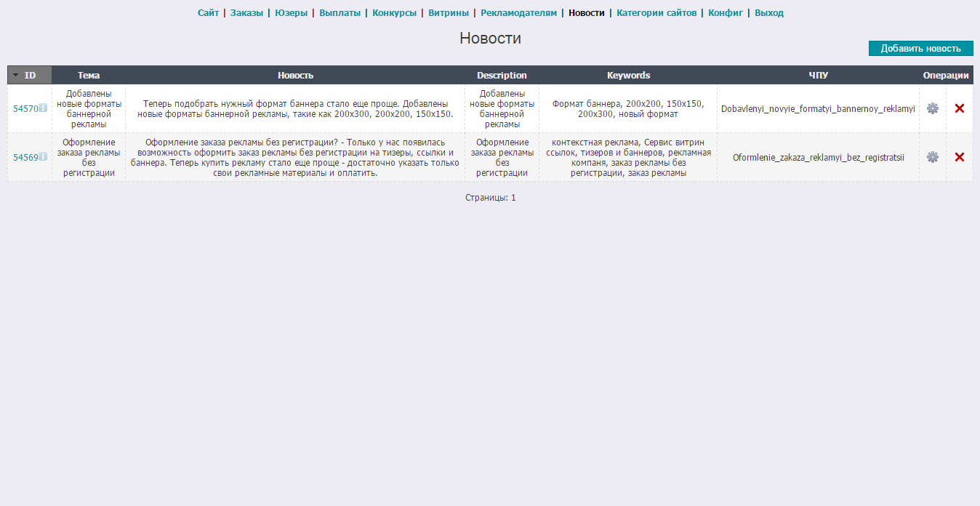The width and height of the screenshot is (980, 506).
Task: Go to Рекламодателям page
Action: [518, 13]
